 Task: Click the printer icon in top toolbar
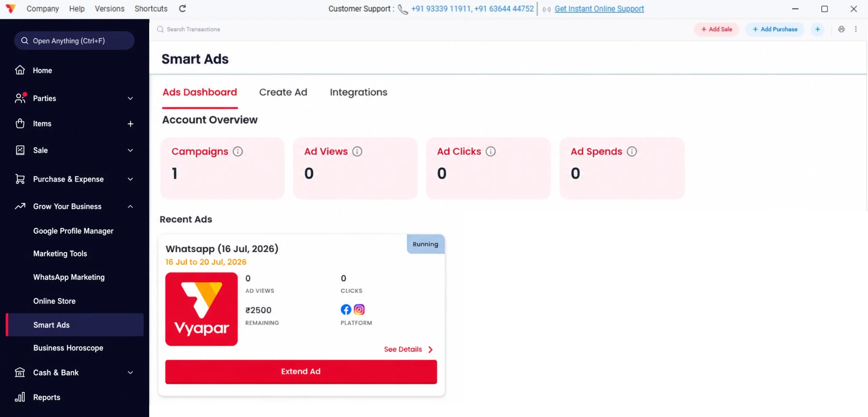841,29
